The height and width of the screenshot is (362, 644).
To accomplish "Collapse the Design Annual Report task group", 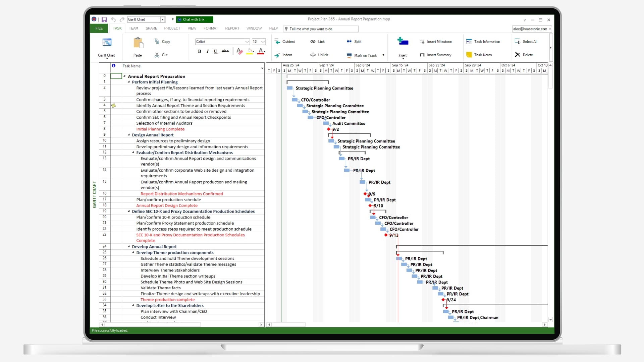I will [129, 135].
